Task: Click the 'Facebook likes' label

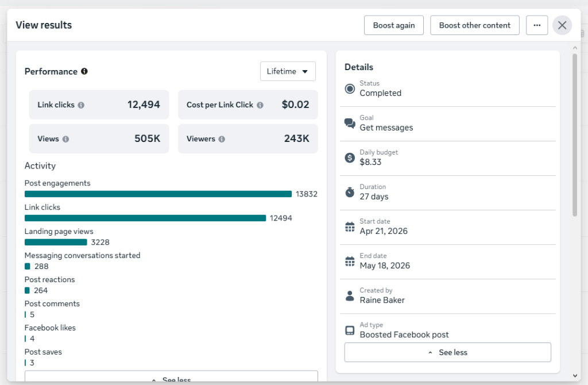Action: click(50, 328)
